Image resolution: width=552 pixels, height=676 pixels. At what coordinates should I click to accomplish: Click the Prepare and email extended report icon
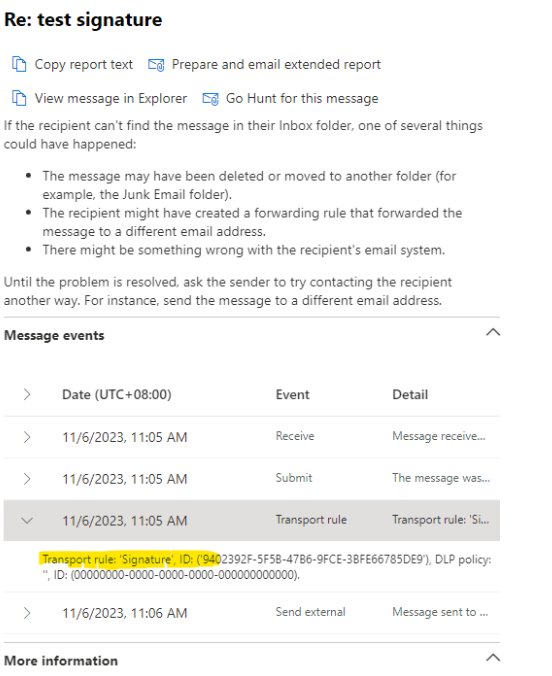click(156, 65)
